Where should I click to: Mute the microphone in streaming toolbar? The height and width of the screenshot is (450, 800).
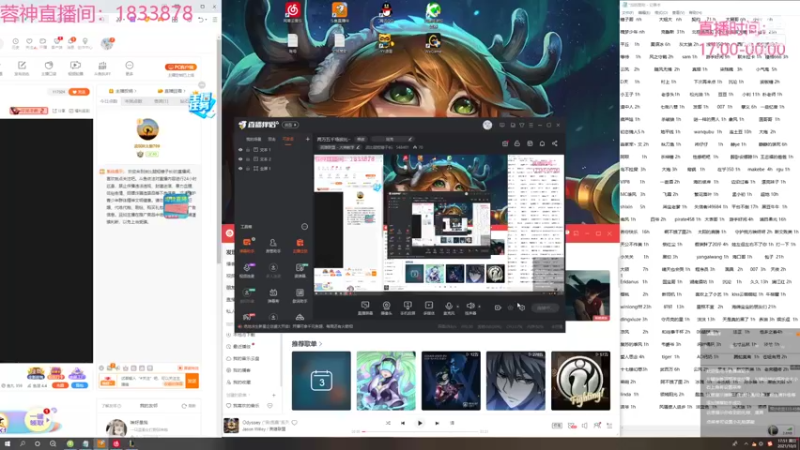click(x=448, y=307)
